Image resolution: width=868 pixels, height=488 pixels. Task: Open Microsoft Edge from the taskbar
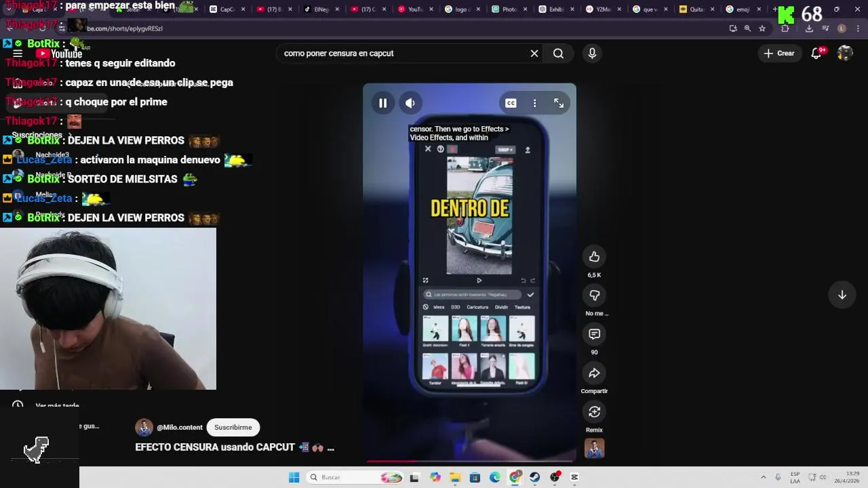tap(495, 477)
